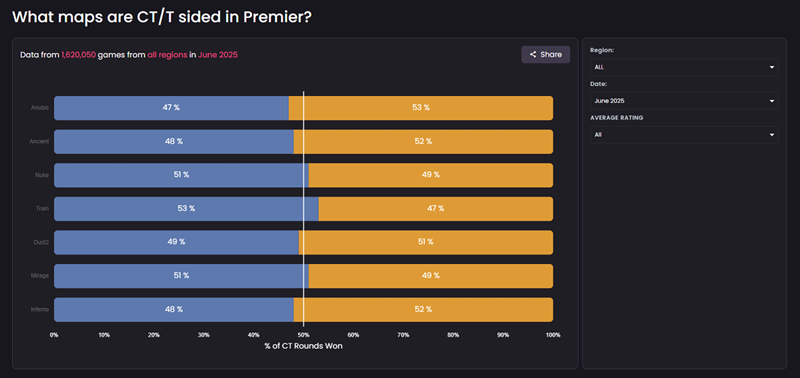Click Inferno orange 52% bar segment
Image resolution: width=800 pixels, height=378 pixels.
(423, 310)
